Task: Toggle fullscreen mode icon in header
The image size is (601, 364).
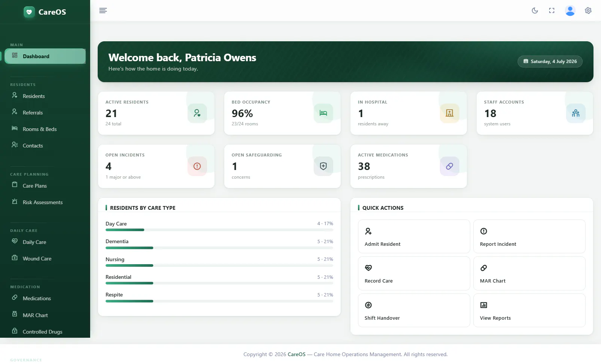Action: (552, 11)
